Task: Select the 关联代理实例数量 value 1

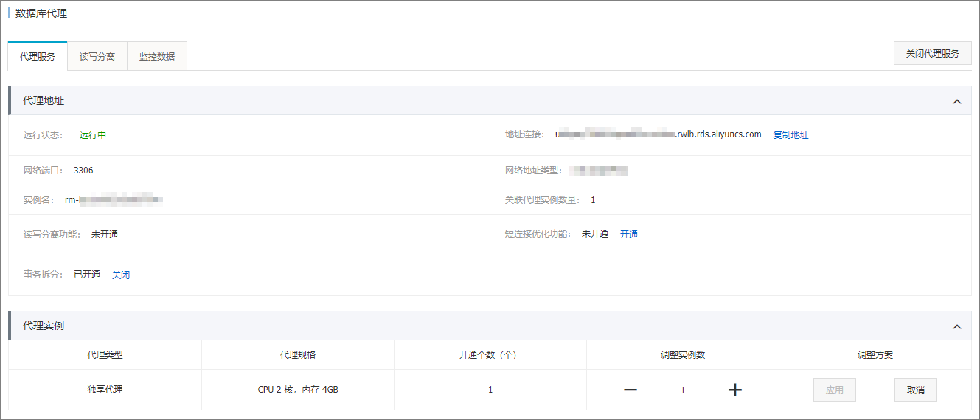Action: [x=593, y=199]
